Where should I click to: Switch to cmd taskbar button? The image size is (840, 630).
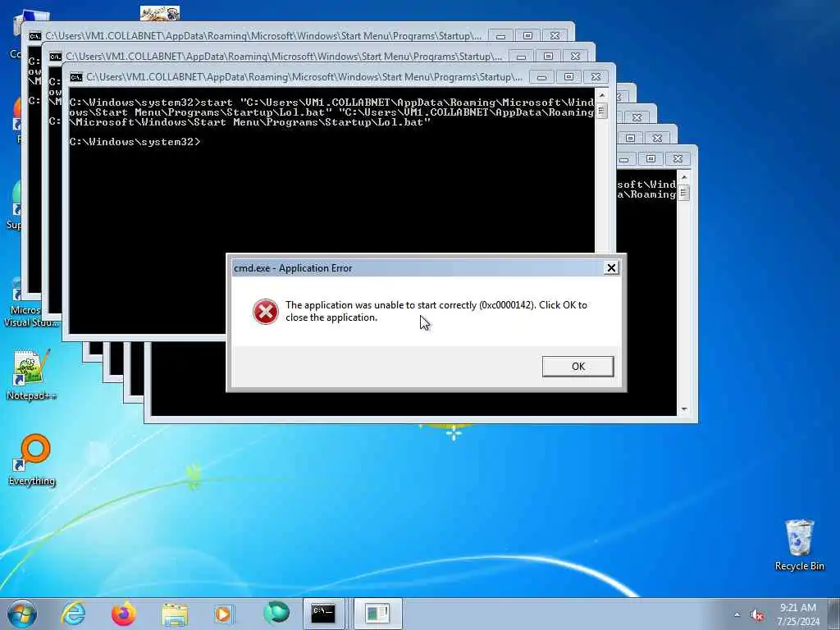coord(323,614)
